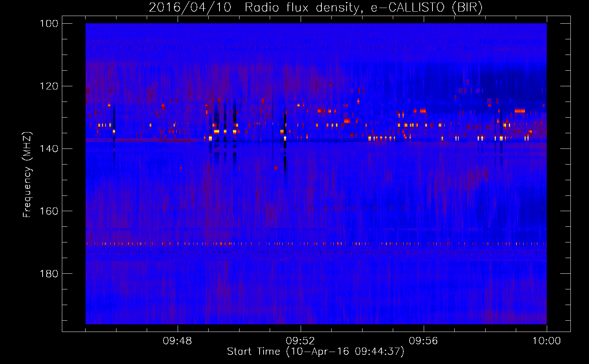Click the 160 MHz frequency tick label
The width and height of the screenshot is (589, 364).
click(x=49, y=211)
